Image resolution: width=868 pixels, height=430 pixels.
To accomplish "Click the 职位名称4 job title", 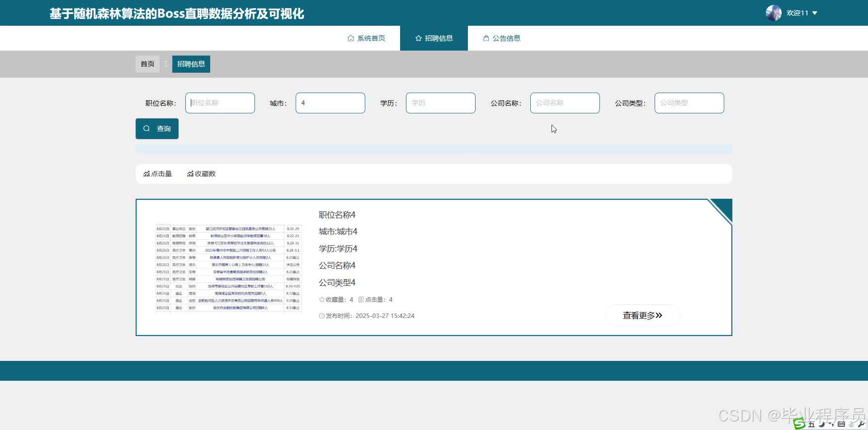I will 337,215.
